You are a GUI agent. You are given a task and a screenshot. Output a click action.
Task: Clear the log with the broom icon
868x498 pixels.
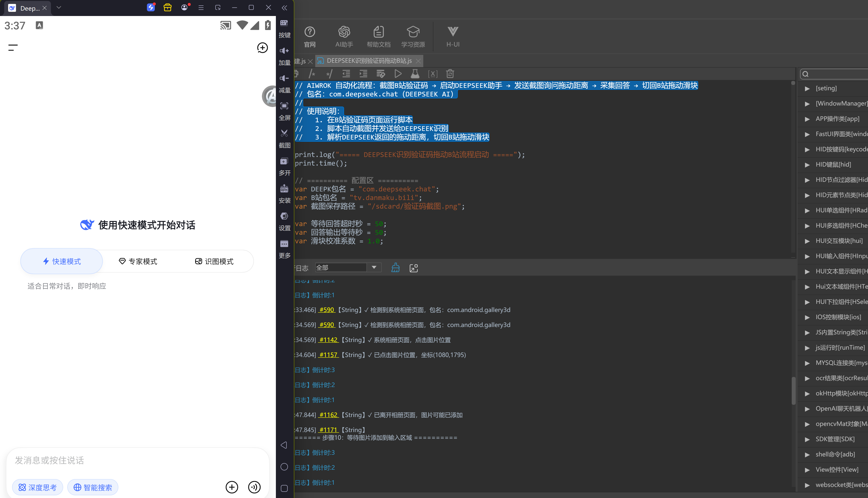(395, 268)
